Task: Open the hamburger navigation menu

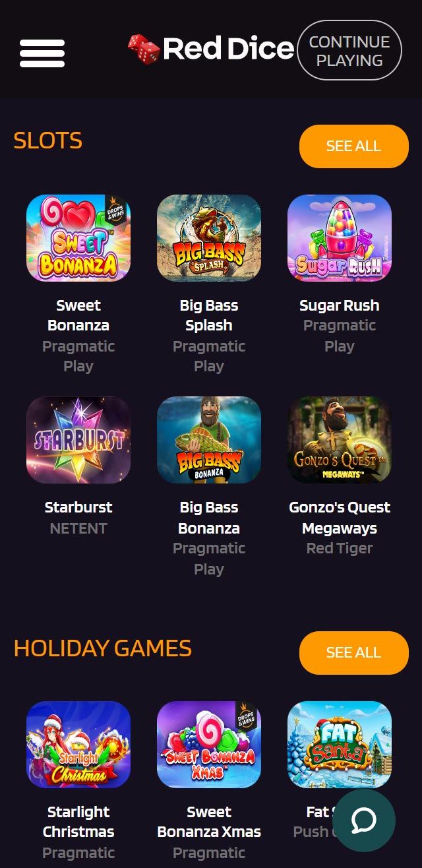Action: (42, 53)
